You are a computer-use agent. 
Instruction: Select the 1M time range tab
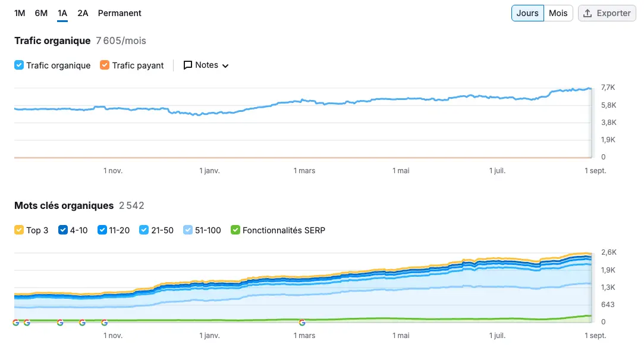[20, 13]
